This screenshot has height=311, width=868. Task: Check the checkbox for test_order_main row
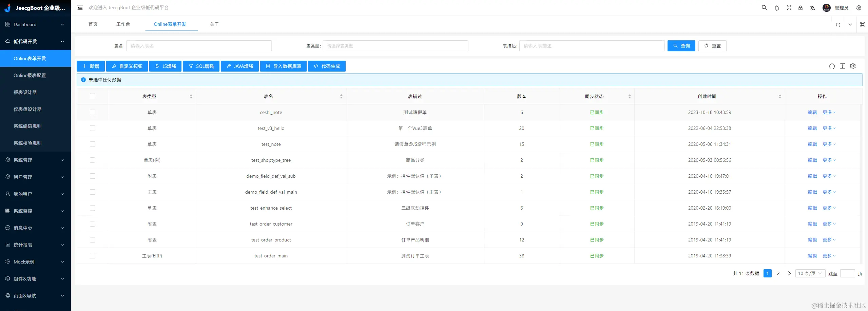(x=93, y=256)
